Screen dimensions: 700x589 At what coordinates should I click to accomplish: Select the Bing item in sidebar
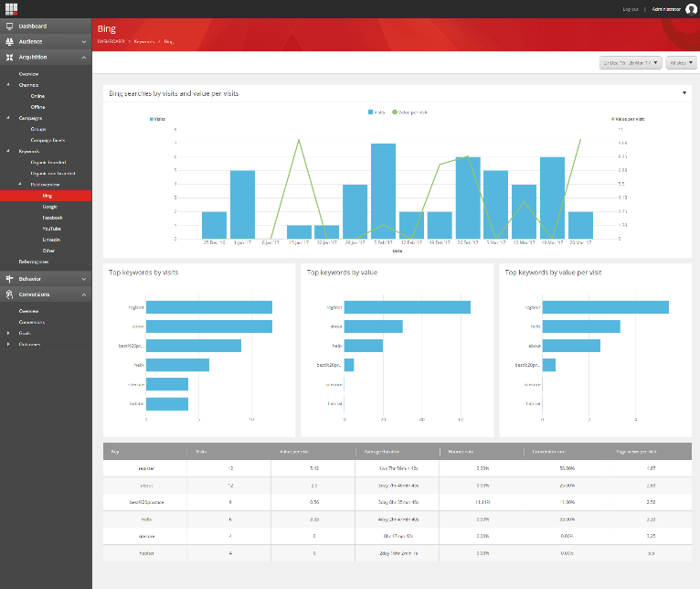tap(46, 196)
